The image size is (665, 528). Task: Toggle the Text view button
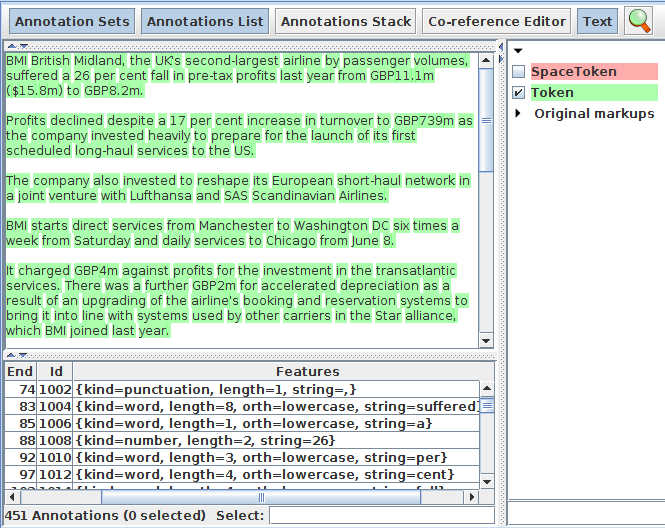(x=597, y=21)
